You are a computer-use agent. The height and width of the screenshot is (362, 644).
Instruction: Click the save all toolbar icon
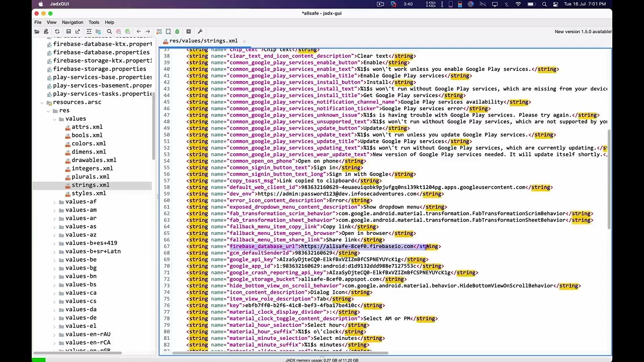pos(68,32)
